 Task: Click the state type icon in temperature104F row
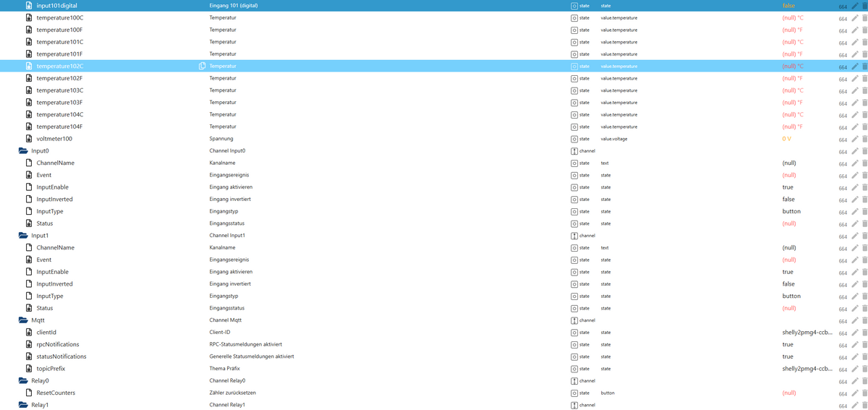click(574, 127)
